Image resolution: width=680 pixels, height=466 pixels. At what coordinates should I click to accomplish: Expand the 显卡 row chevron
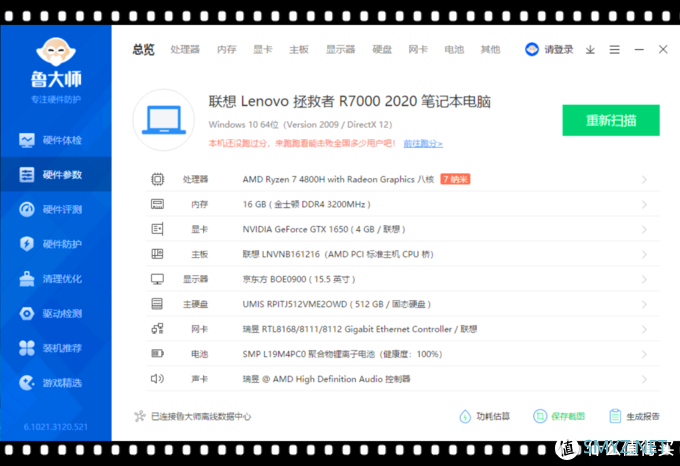644,229
